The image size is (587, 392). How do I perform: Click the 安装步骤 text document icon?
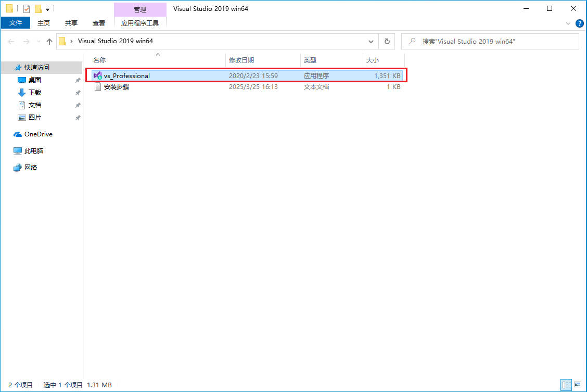(x=98, y=87)
